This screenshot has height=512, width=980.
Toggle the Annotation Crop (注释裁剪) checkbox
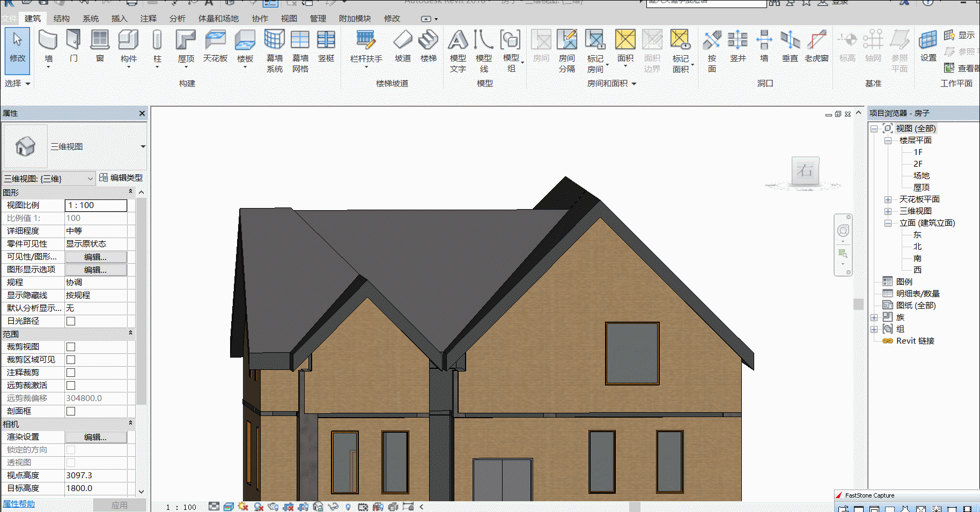(71, 373)
